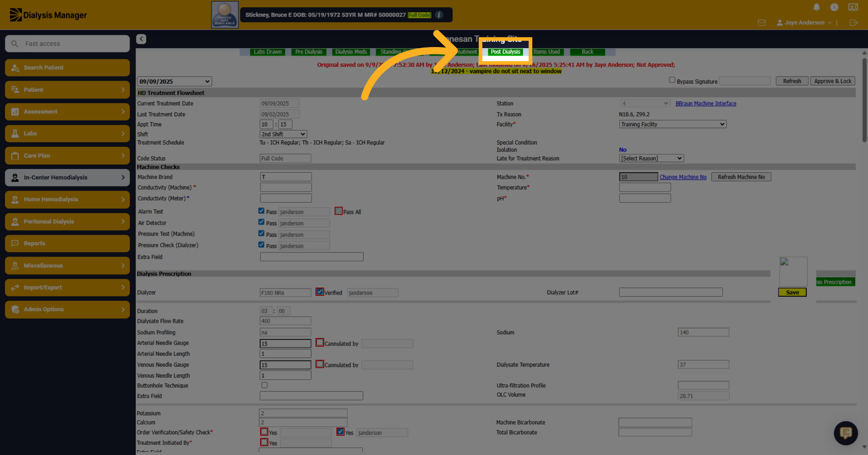The height and width of the screenshot is (455, 868).
Task: Open the BBraun Machine Interface link
Action: (x=706, y=104)
